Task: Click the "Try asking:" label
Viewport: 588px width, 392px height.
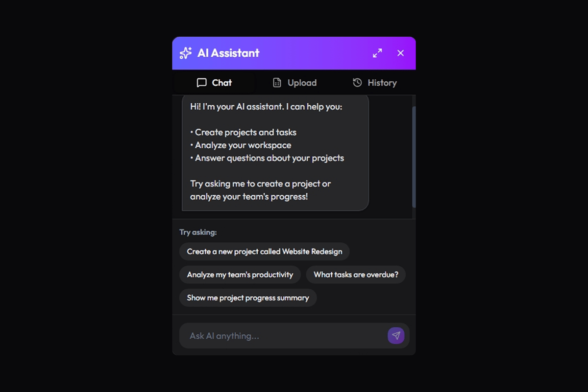Action: 198,232
